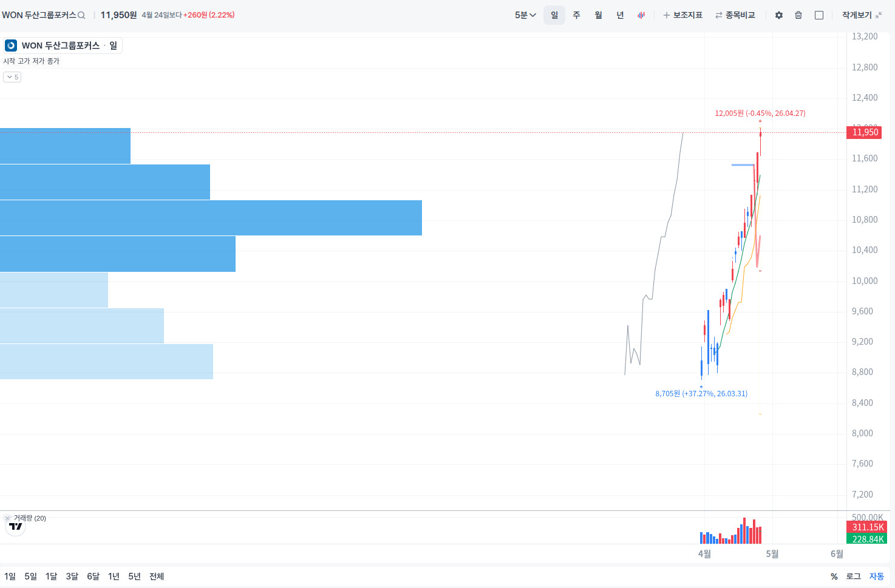This screenshot has height=588, width=895.
Task: Set the range to 1달
Action: pyautogui.click(x=51, y=576)
